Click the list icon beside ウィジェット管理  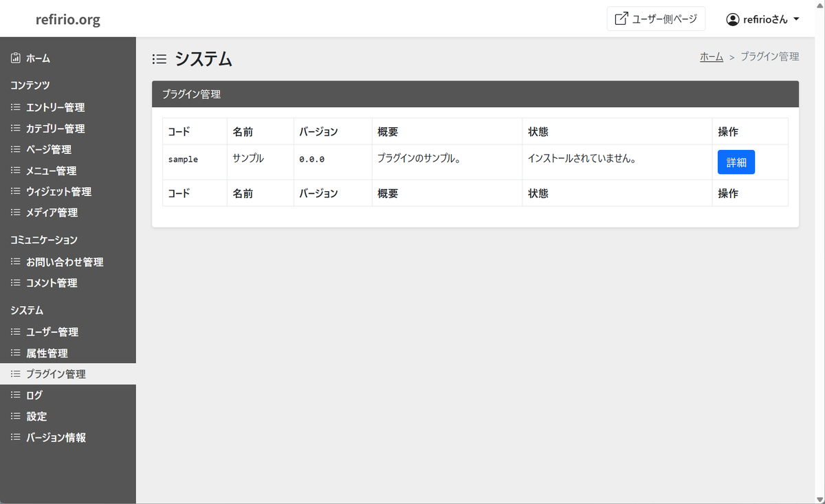coord(16,191)
